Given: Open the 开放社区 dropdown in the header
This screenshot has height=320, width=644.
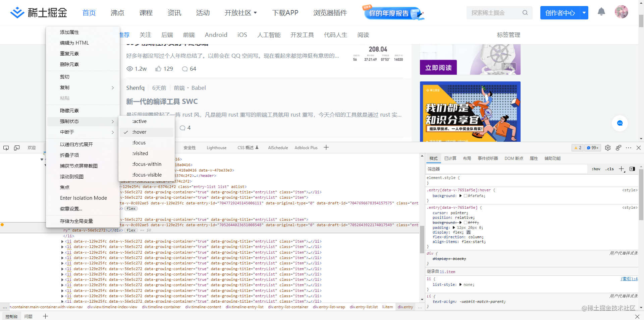Looking at the screenshot, I should coord(241,13).
